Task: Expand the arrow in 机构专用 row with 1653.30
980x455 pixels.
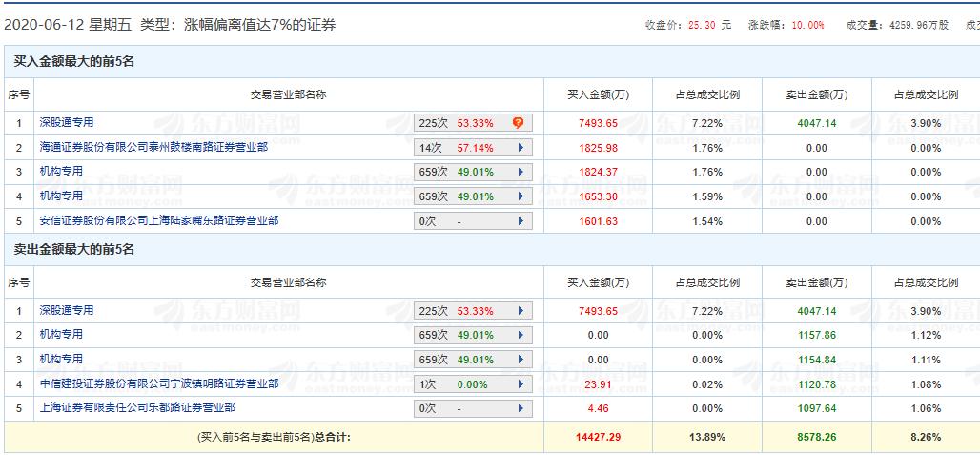Action: point(520,196)
